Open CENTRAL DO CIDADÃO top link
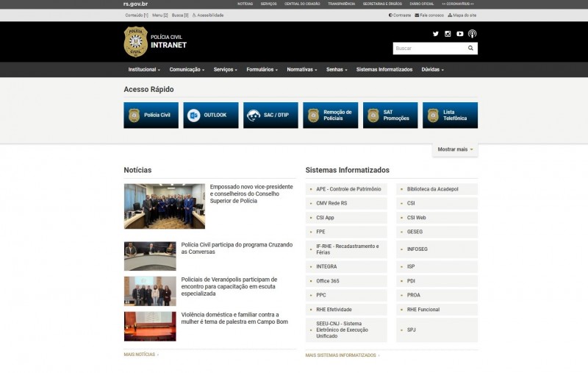 click(302, 4)
